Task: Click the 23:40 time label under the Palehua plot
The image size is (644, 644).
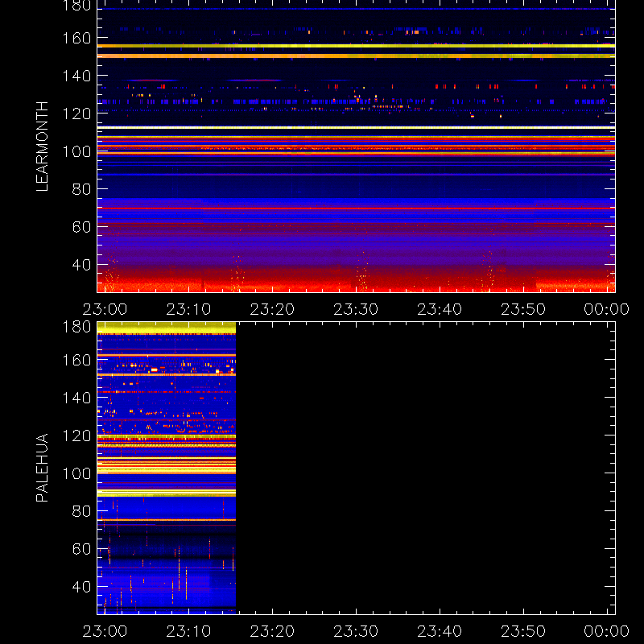Action: coord(440,631)
